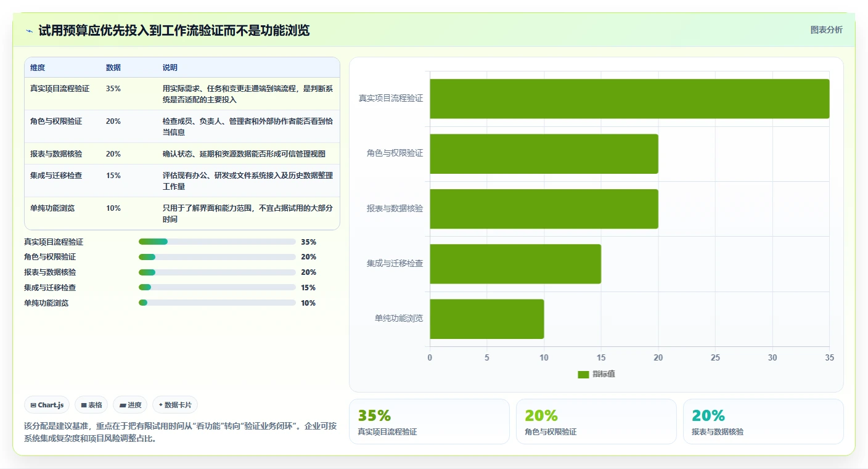Click the 报表与数据核验 chart bar
The image size is (868, 469).
pos(544,209)
